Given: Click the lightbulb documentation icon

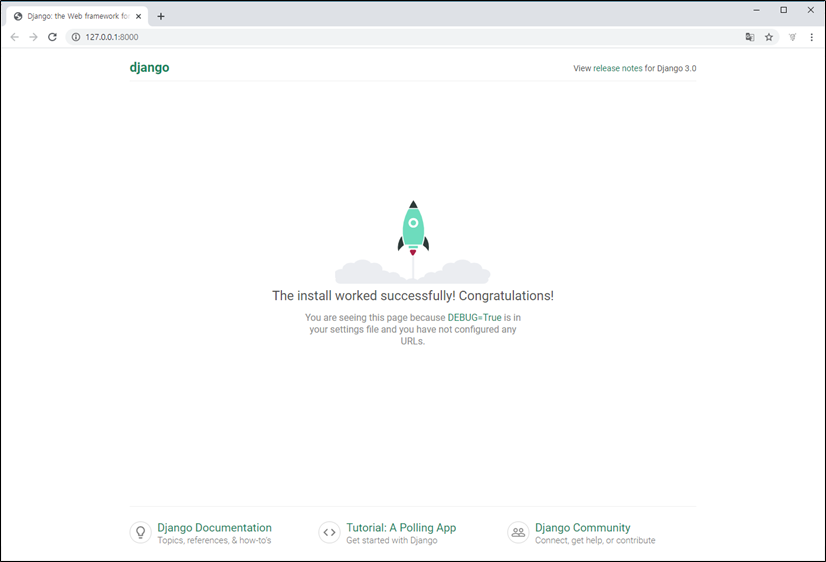Looking at the screenshot, I should (x=141, y=533).
